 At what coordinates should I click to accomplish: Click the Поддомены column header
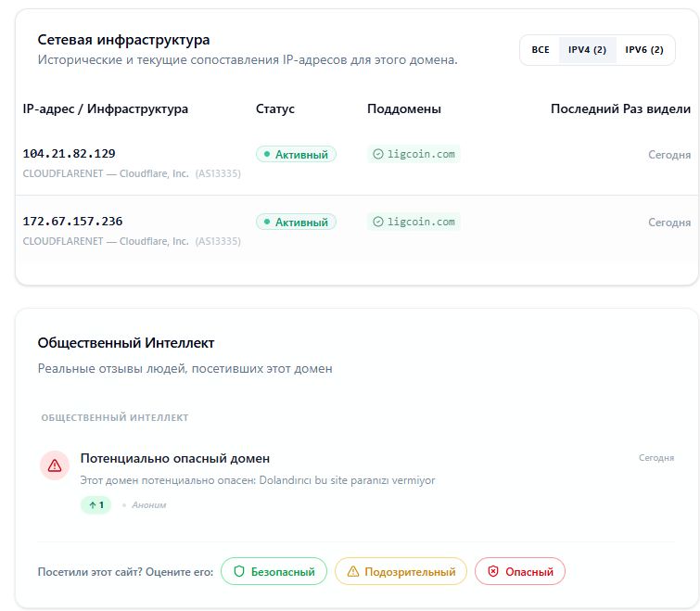[404, 108]
